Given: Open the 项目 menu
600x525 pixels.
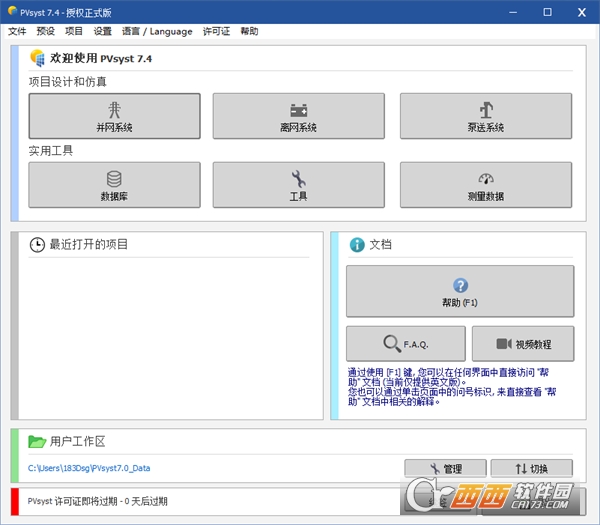Looking at the screenshot, I should (74, 31).
